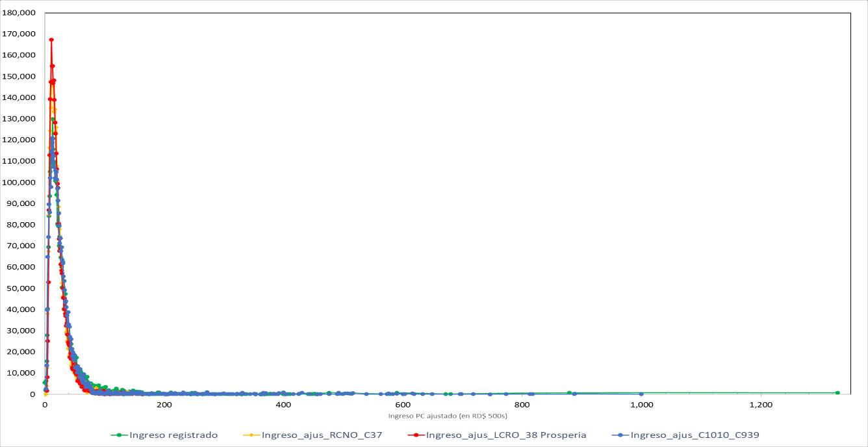Click the y-axis label 160,000
The height and width of the screenshot is (447, 868).
pos(18,55)
